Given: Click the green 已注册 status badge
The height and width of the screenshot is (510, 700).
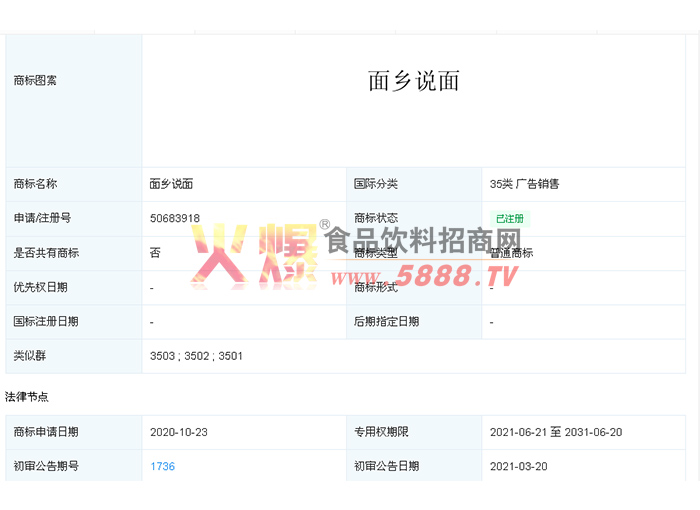Looking at the screenshot, I should [x=510, y=219].
